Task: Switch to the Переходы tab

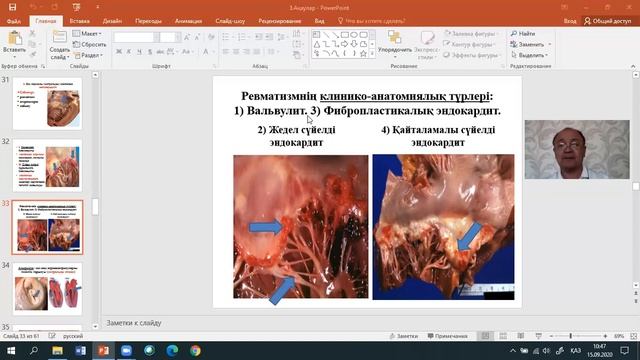Action: [x=148, y=21]
